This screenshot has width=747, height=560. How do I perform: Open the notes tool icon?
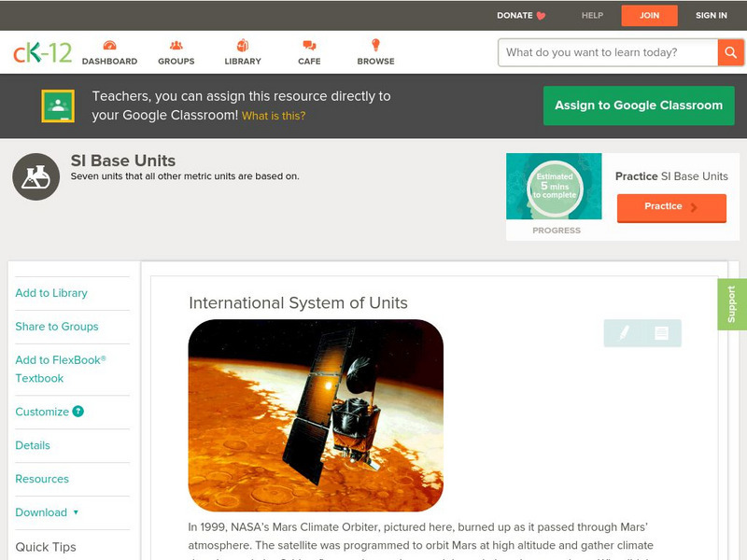coord(661,333)
